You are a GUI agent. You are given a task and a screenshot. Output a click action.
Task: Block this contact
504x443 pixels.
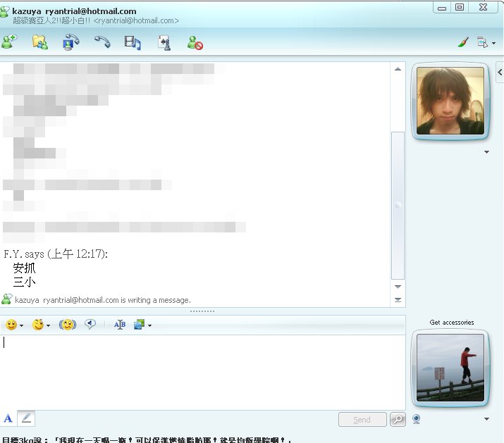coord(195,43)
